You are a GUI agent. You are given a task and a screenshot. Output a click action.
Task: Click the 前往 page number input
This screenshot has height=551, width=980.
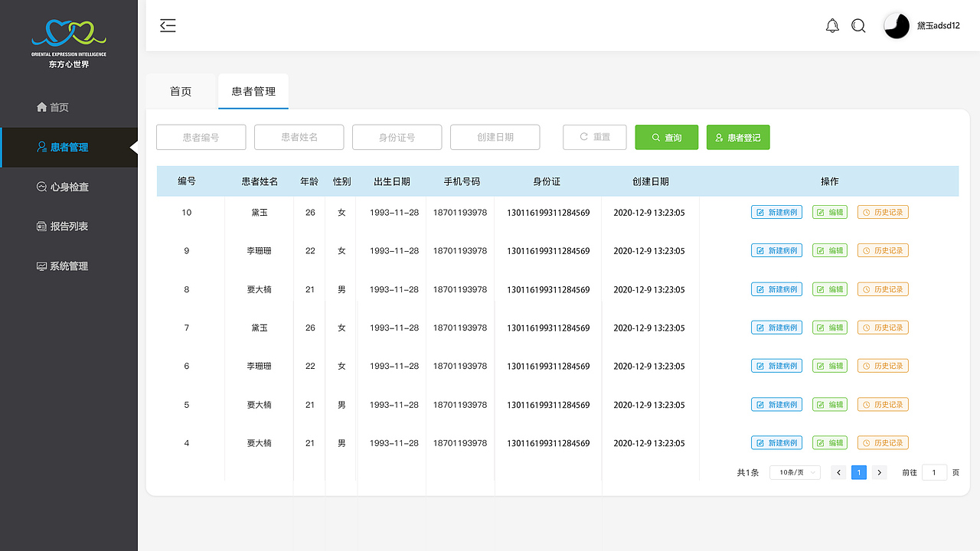934,472
